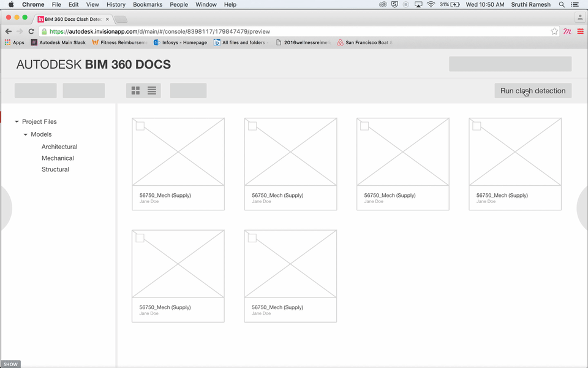Select BIM 360 Docs Clash Detection tab
Image resolution: width=588 pixels, height=368 pixels.
[73, 19]
